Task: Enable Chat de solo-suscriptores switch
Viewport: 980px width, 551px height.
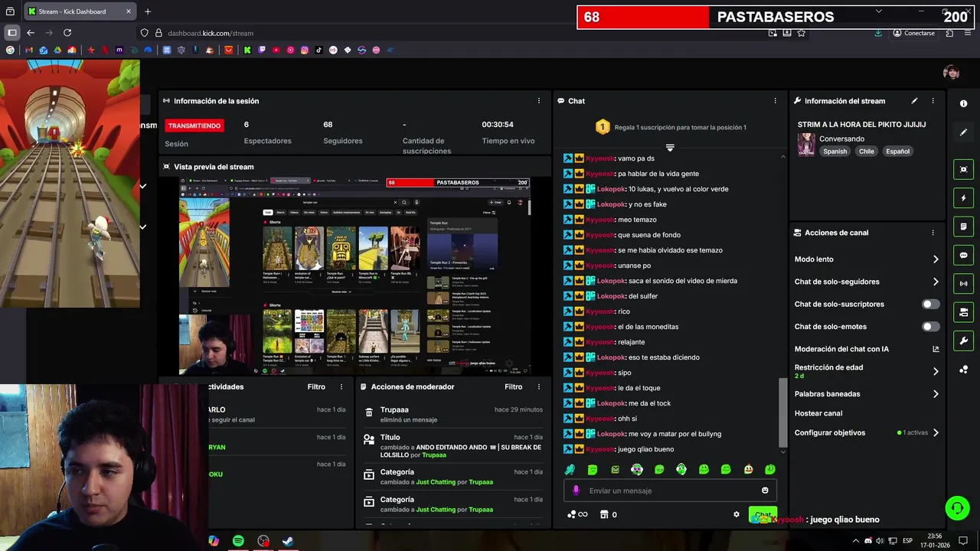Action: click(930, 304)
